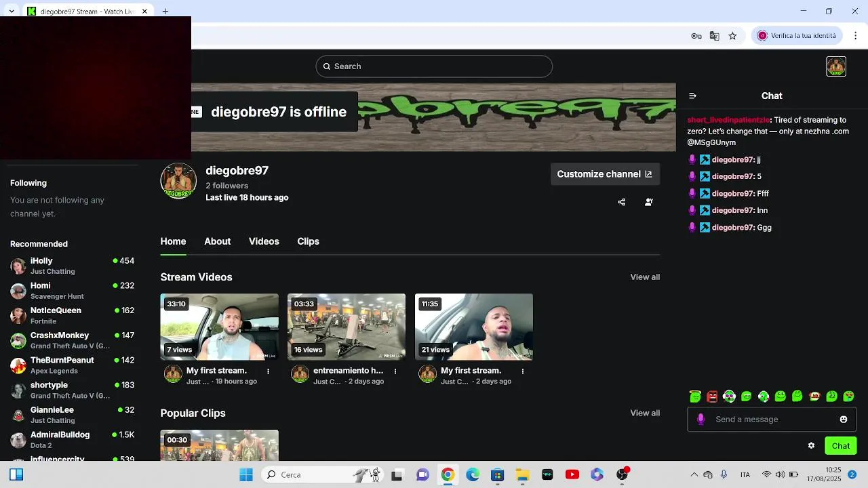This screenshot has height=488, width=868.
Task: Open chat settings gear icon
Action: point(811,446)
